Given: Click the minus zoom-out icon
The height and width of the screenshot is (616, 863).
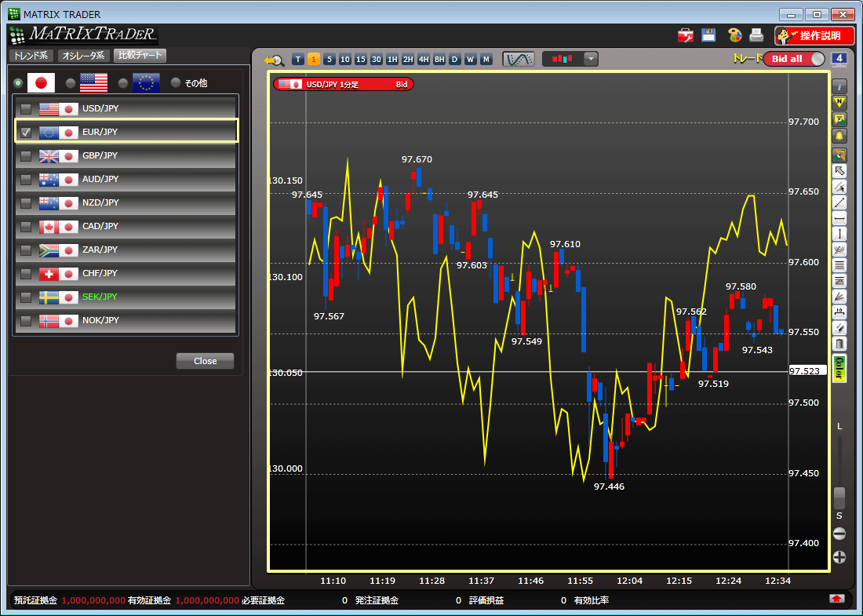Looking at the screenshot, I should click(839, 534).
